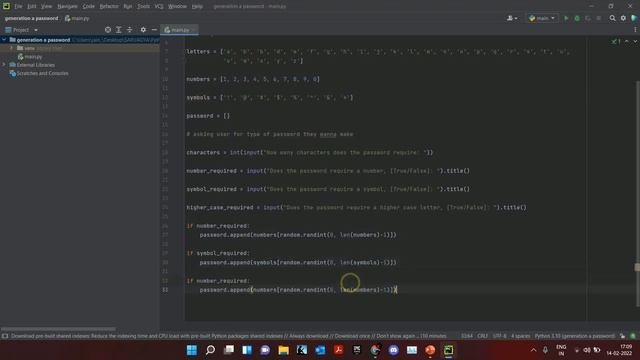
Task: Click the taskbar clock and date
Action: tap(620, 350)
